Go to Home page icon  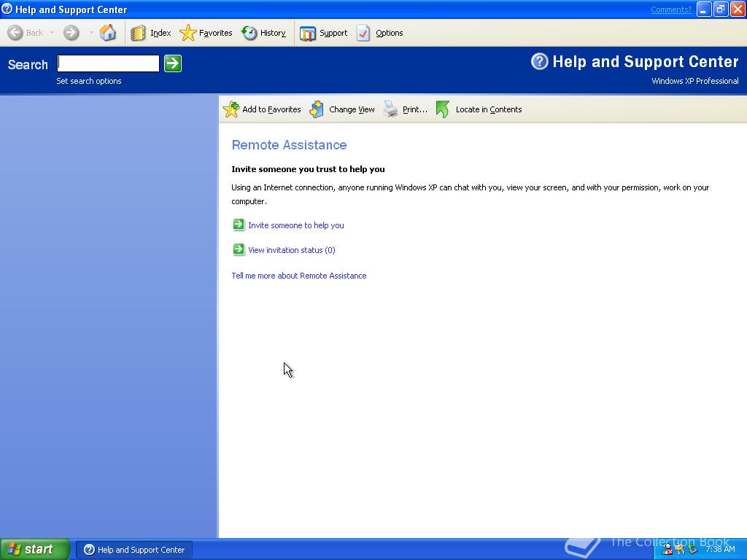click(x=108, y=33)
